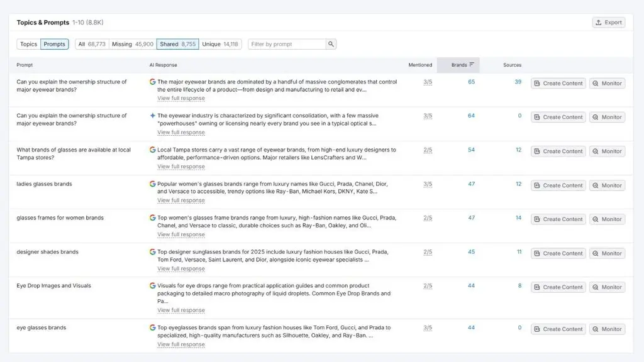Create Content for eye glasses brands
The image size is (644, 362).
coord(558,329)
